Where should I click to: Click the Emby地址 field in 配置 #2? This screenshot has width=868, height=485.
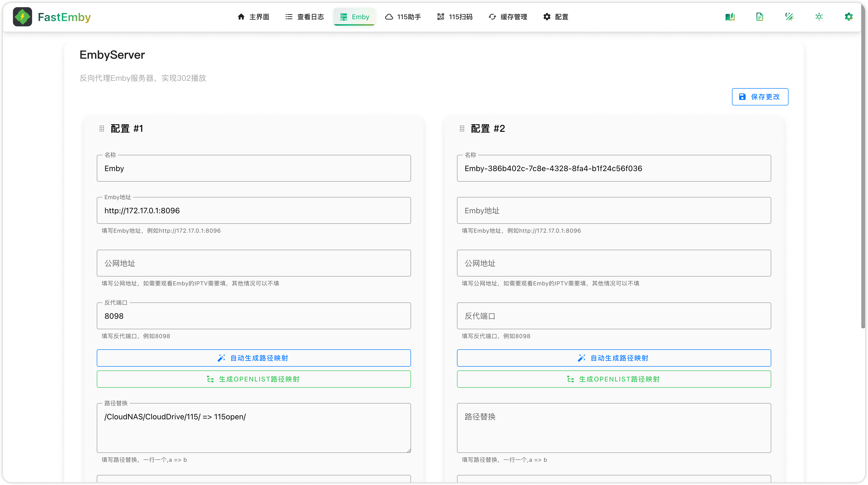614,210
